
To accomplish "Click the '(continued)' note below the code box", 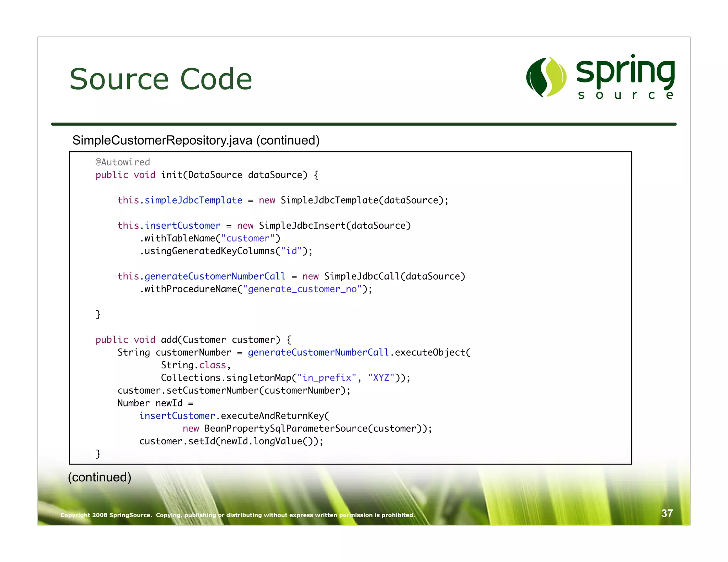I will [x=100, y=477].
